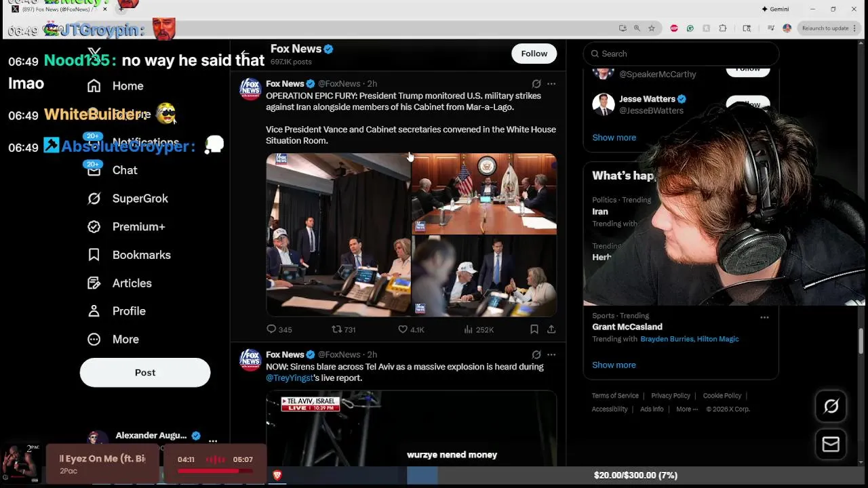Open the Terms of Service link
The height and width of the screenshot is (488, 868).
pos(615,396)
